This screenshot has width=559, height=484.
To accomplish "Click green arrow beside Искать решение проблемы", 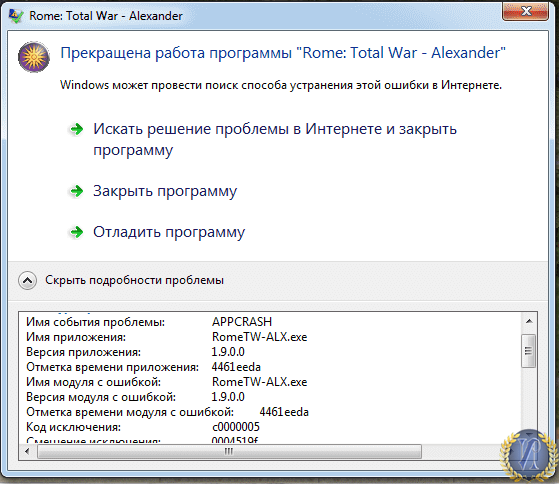I will pos(76,129).
